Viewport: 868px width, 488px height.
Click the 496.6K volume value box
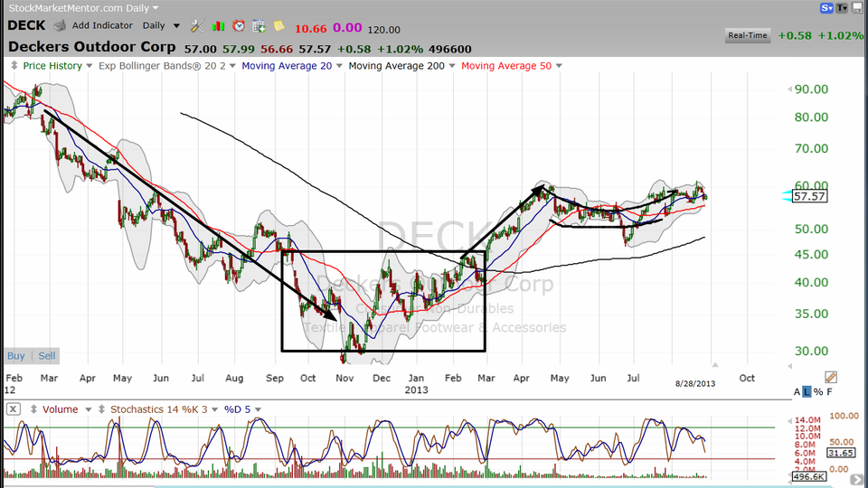pyautogui.click(x=808, y=476)
